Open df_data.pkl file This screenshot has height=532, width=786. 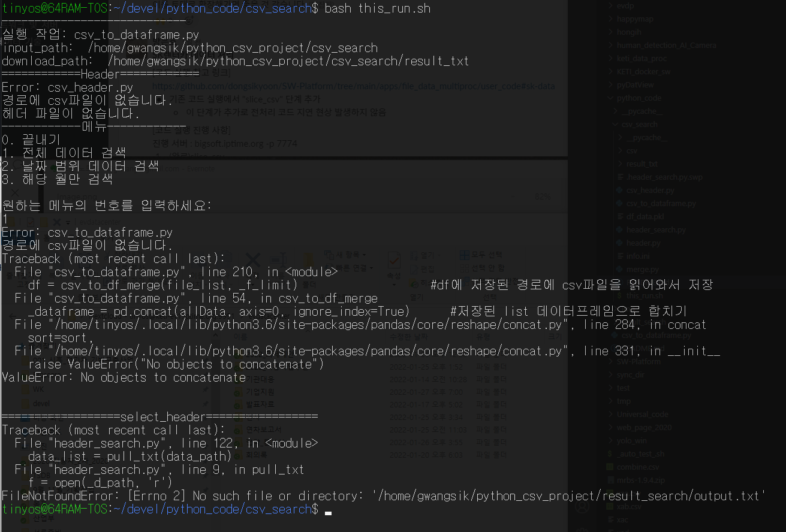pyautogui.click(x=645, y=216)
